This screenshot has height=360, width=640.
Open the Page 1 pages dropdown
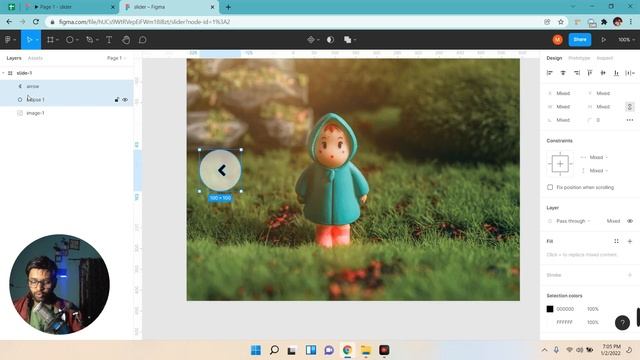(116, 58)
